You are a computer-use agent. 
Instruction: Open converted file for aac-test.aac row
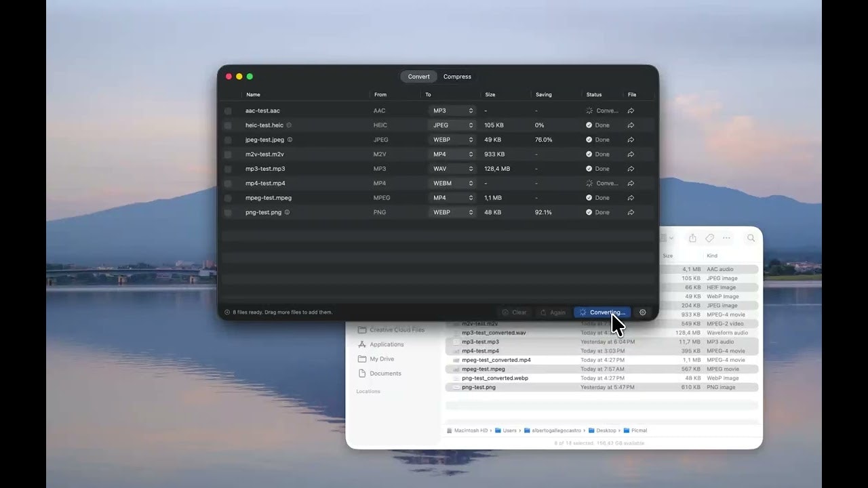631,110
